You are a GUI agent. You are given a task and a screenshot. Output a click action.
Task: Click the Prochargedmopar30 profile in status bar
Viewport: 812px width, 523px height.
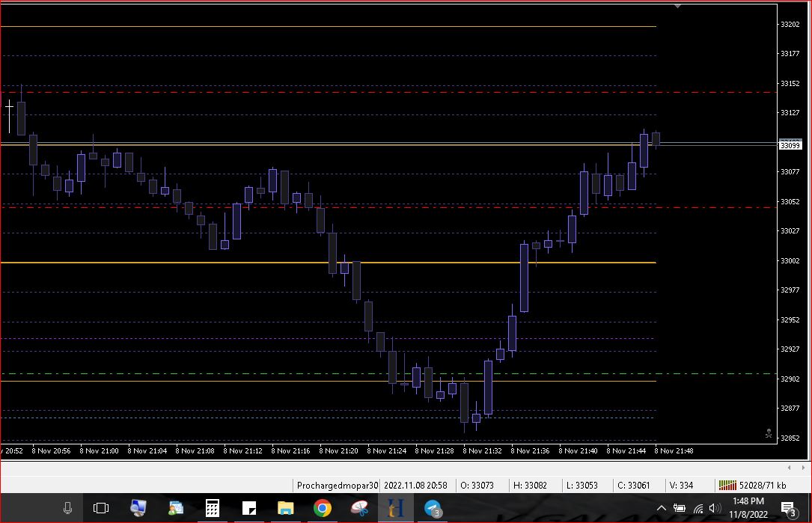(338, 486)
